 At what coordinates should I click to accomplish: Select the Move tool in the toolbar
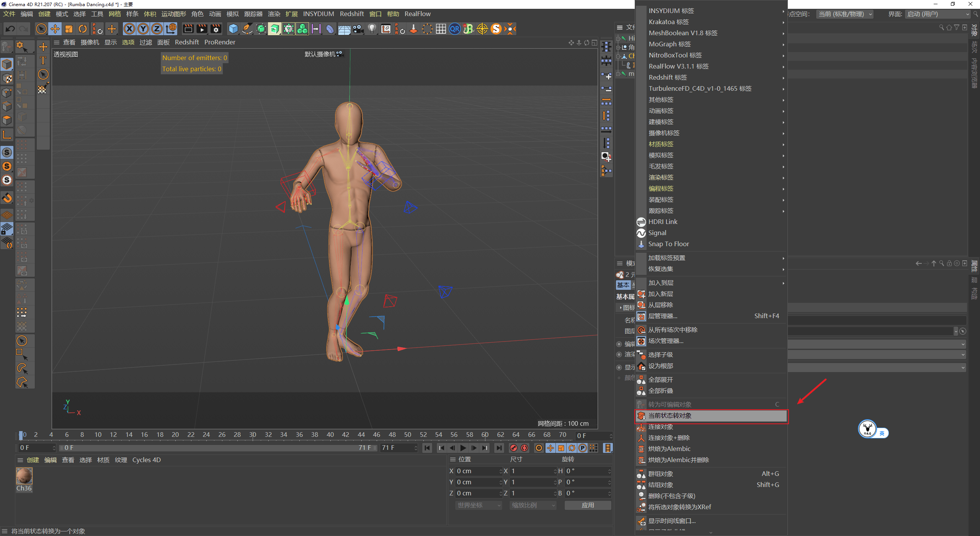(x=55, y=29)
